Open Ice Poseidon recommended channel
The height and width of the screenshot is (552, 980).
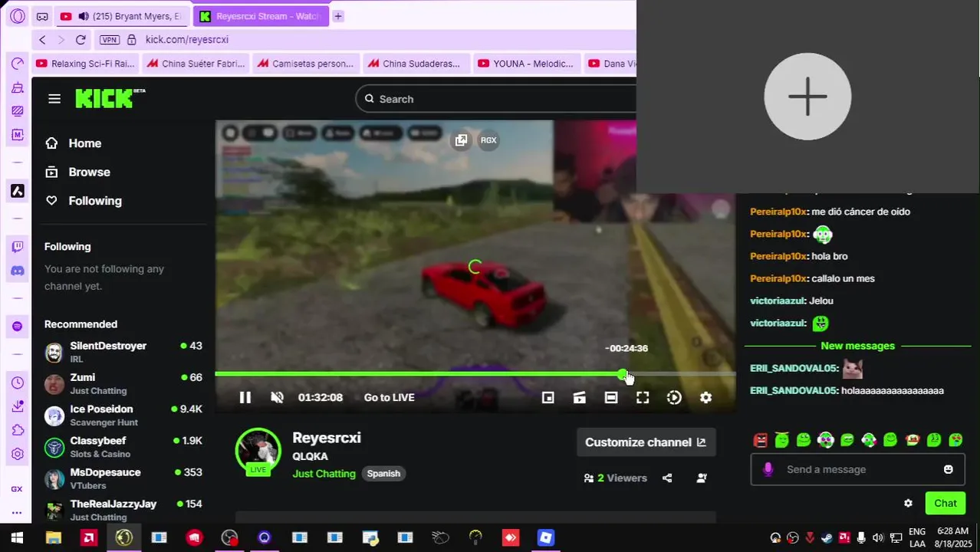[x=123, y=415]
